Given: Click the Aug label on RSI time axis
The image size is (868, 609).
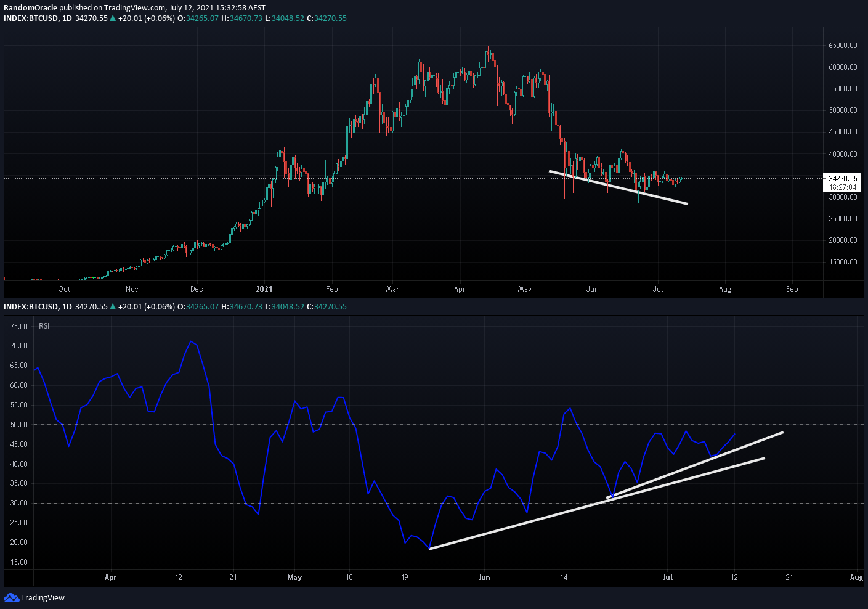Looking at the screenshot, I should point(856,578).
